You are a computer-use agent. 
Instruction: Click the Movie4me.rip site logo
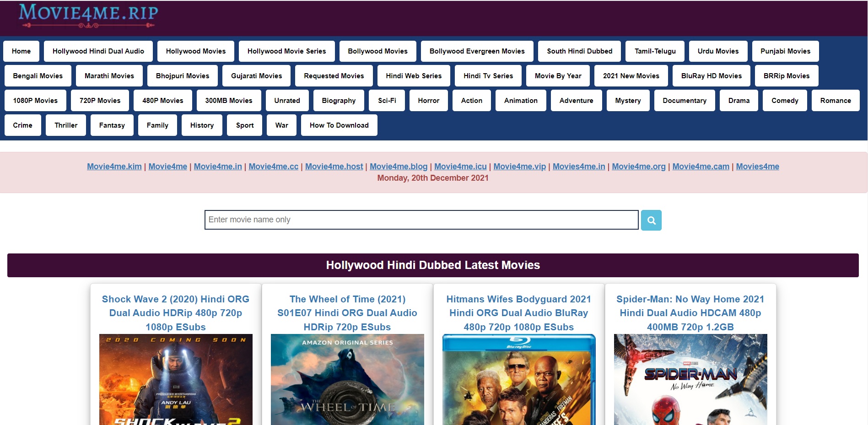pyautogui.click(x=88, y=15)
